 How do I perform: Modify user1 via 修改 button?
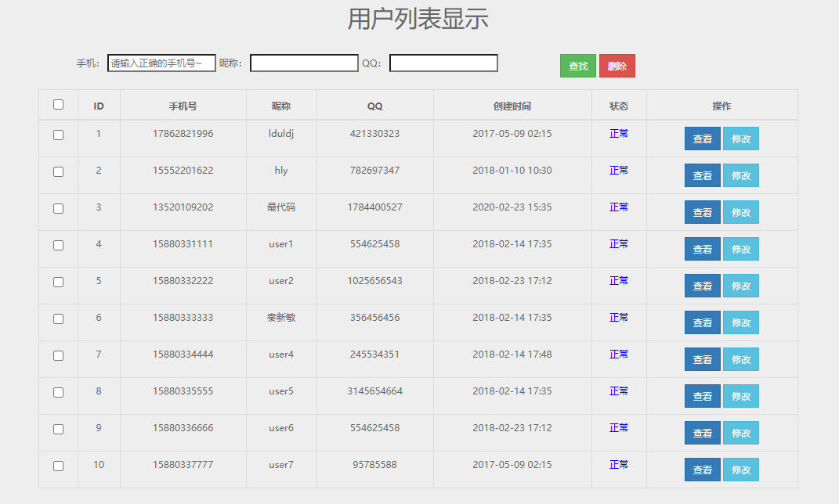coord(741,249)
